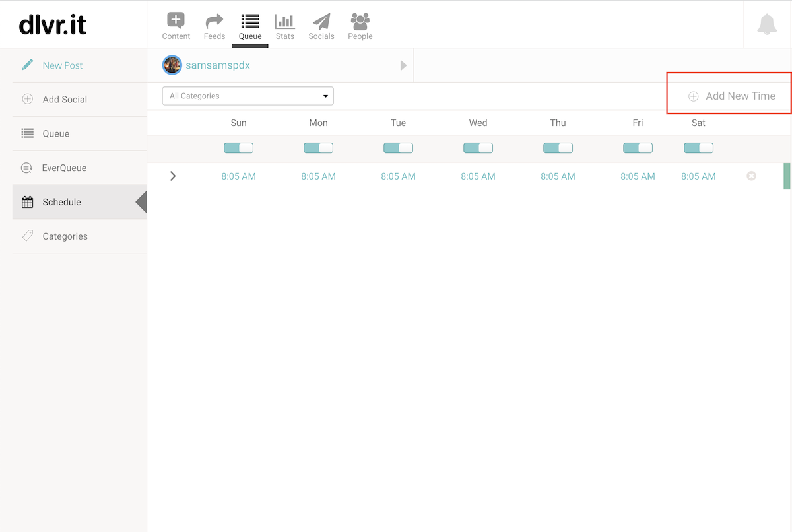
Task: Edit Wednesday's 8:05 AM time
Action: 478,176
